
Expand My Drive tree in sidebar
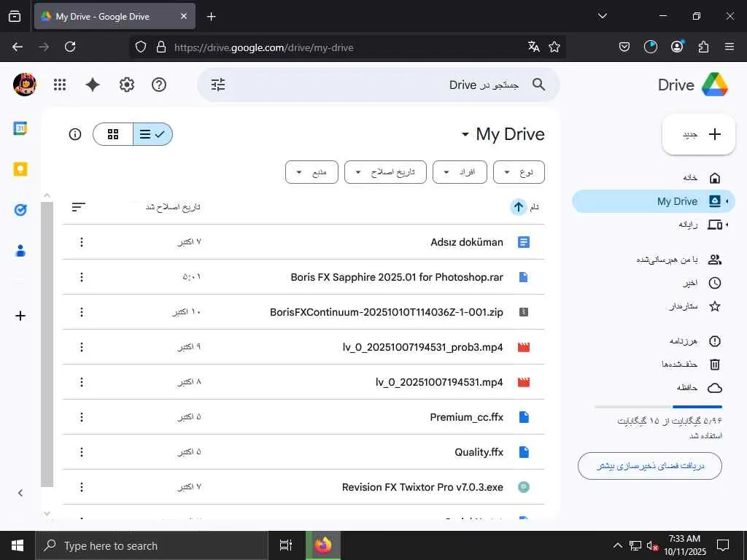pos(727,201)
